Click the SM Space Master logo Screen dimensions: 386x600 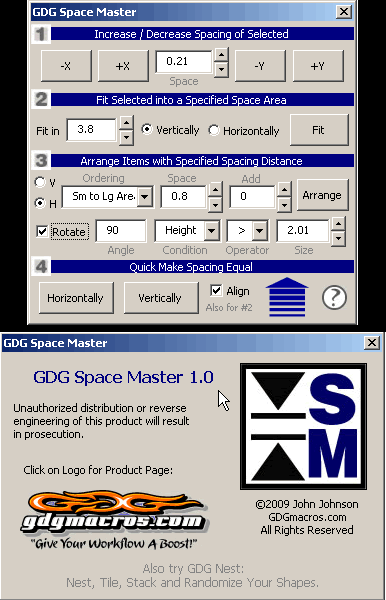[x=303, y=426]
